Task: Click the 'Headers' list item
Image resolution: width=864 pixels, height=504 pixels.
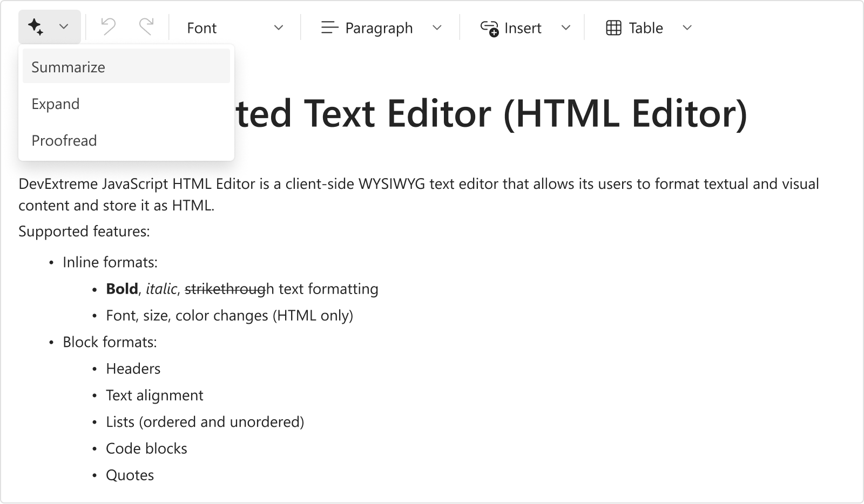Action: 133,369
